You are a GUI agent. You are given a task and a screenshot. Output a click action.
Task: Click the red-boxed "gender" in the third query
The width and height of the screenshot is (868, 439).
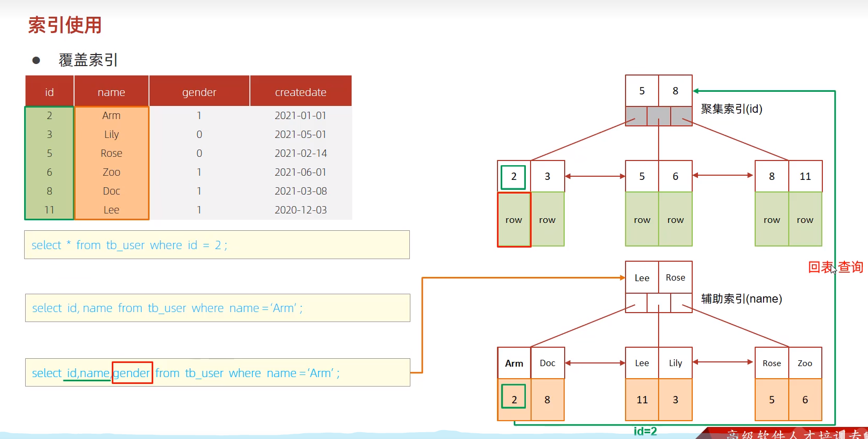point(132,373)
